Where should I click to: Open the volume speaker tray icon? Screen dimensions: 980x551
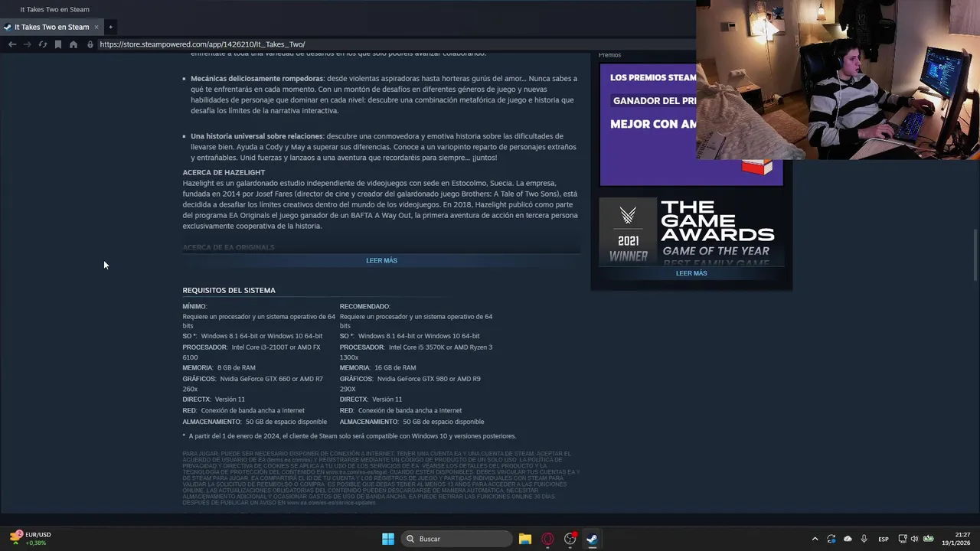[x=915, y=539]
